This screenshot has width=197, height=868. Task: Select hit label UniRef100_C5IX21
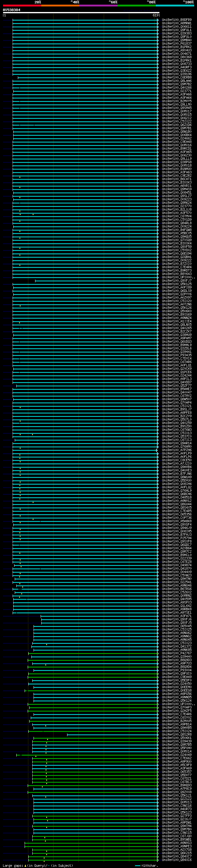click(176, 406)
